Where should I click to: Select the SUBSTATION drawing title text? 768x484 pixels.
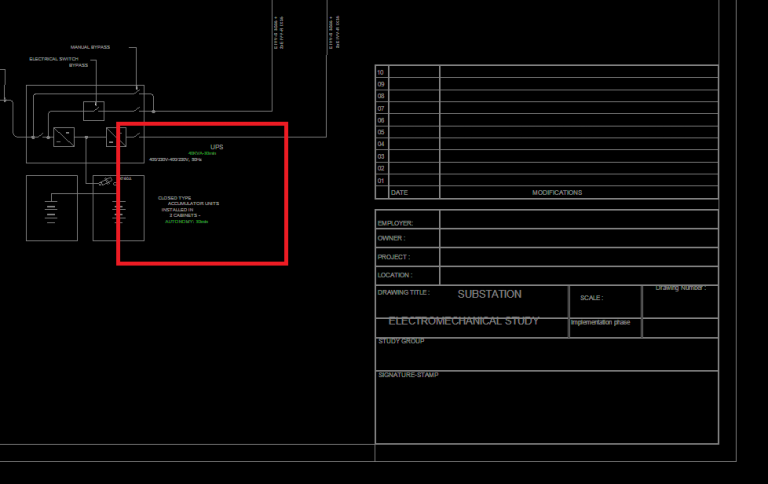(x=489, y=295)
